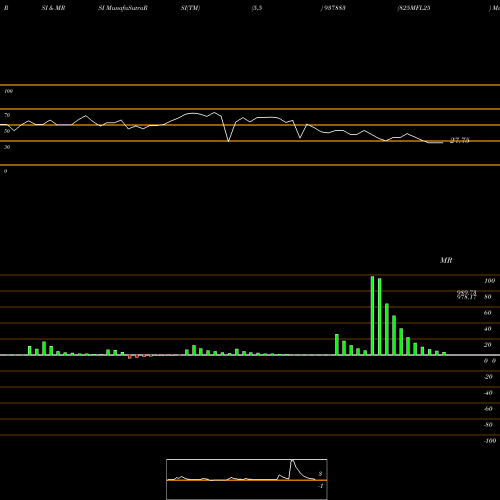
Task: Click the MR axis label -20
Action: [x=488, y=377]
